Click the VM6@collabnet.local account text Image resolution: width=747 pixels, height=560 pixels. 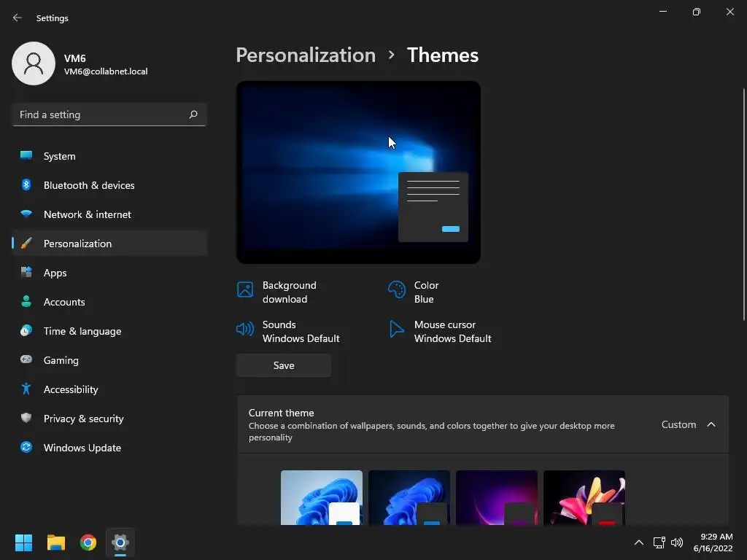tap(106, 71)
